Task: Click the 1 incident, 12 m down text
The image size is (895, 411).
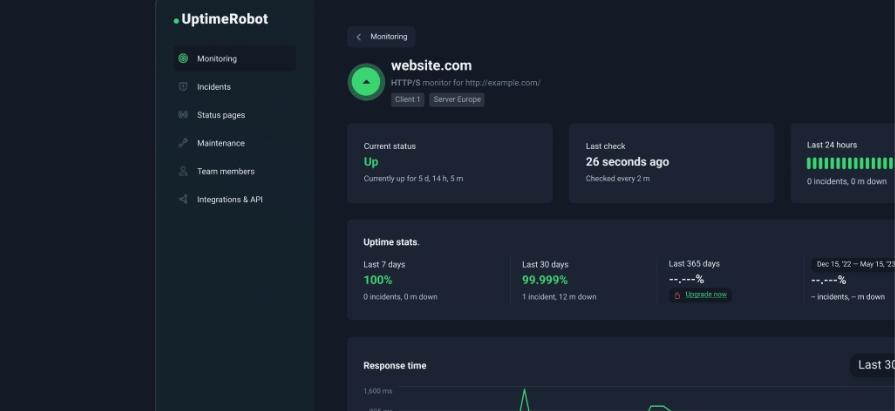Action: [x=559, y=297]
